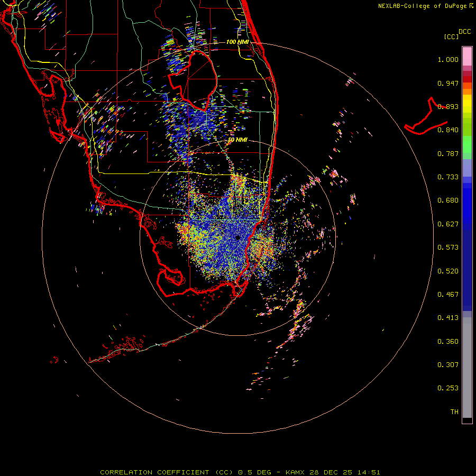Click the 0.733 color scale value

tap(448, 177)
